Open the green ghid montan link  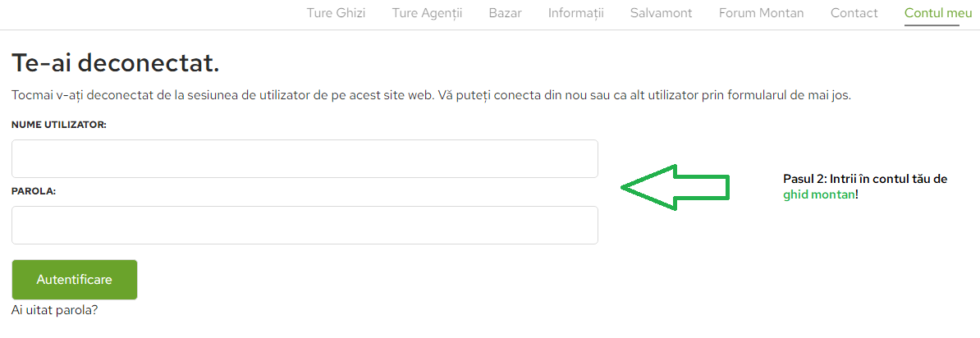point(818,195)
